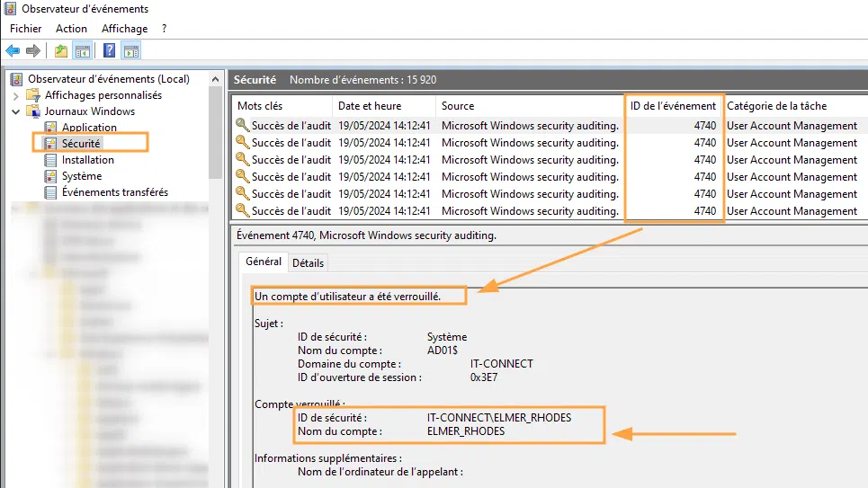The height and width of the screenshot is (488, 868).
Task: Switch to the Détails tab
Action: (308, 263)
